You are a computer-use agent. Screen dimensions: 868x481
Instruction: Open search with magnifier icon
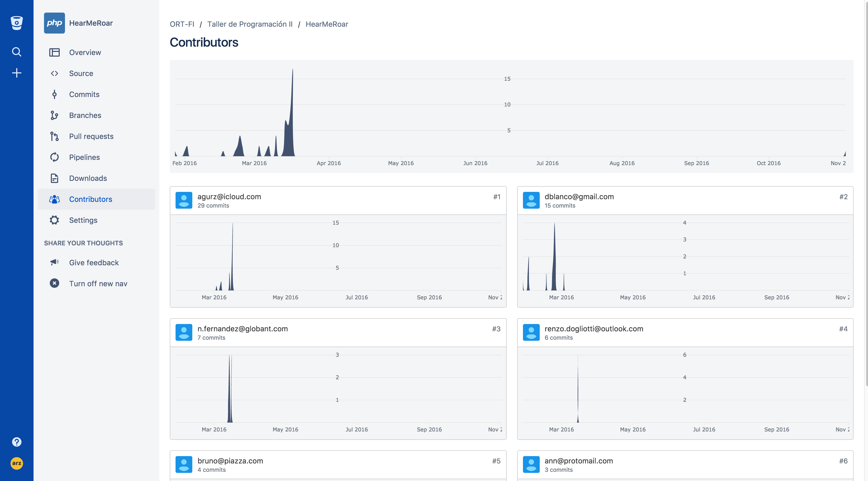(x=17, y=52)
